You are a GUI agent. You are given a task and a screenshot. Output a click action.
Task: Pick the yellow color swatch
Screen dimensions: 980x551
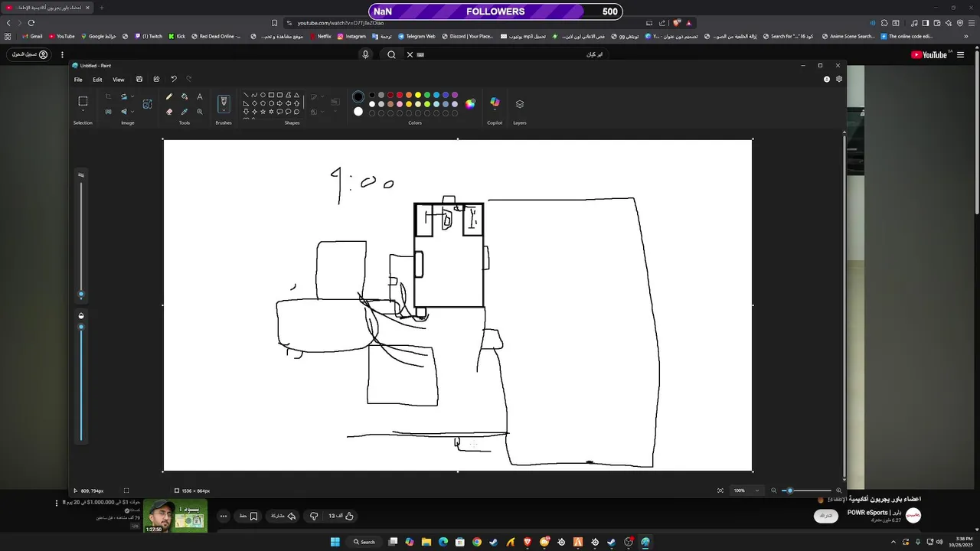[x=417, y=95]
